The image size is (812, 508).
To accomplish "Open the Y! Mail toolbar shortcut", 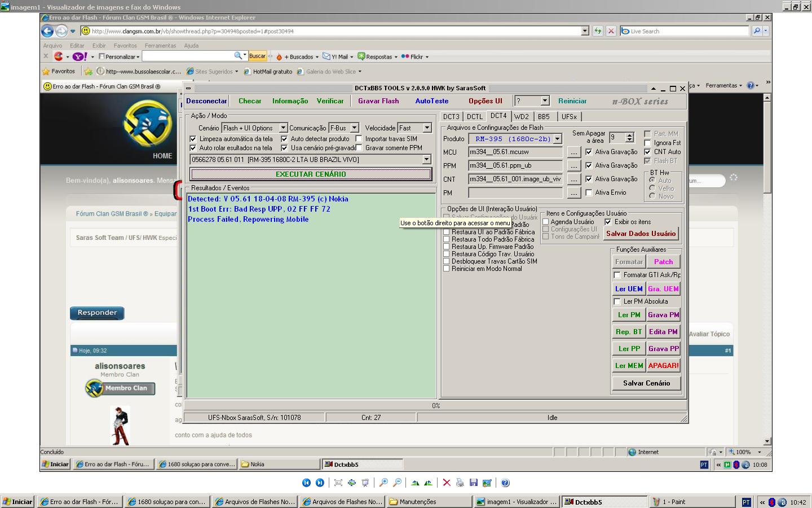I will (338, 56).
